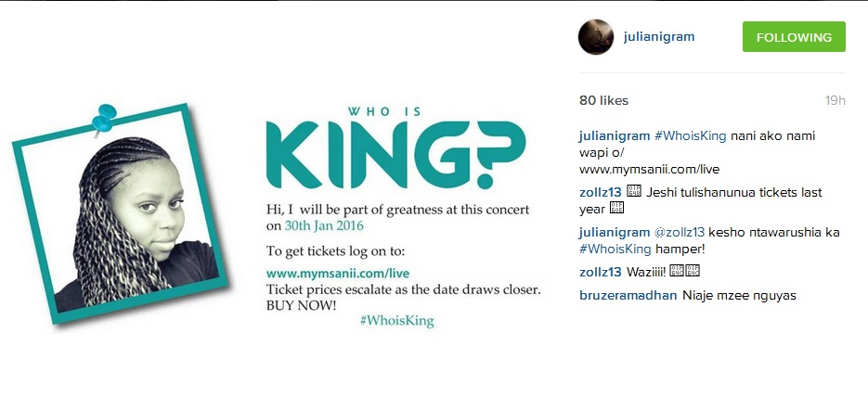Click julianigram's round profile avatar

coord(596,37)
